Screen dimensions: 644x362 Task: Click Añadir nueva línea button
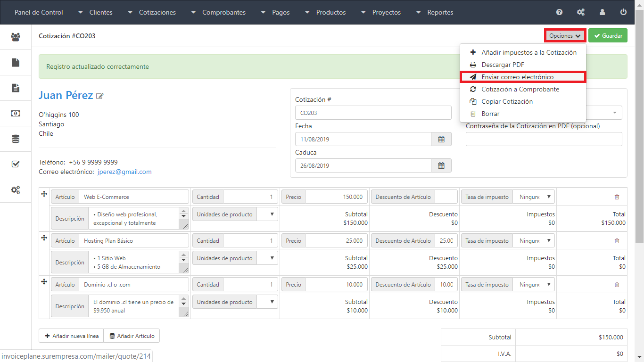coord(71,336)
